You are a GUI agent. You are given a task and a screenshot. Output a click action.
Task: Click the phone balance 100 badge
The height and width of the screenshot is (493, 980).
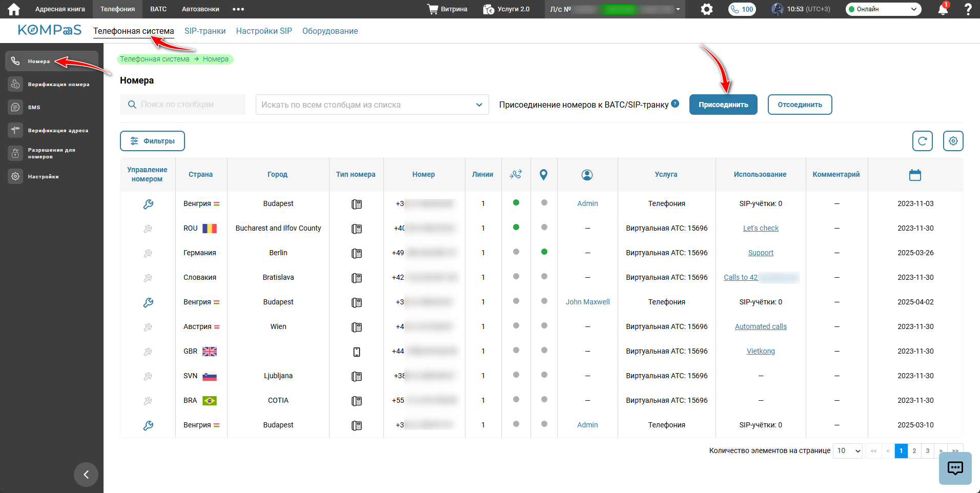(742, 9)
